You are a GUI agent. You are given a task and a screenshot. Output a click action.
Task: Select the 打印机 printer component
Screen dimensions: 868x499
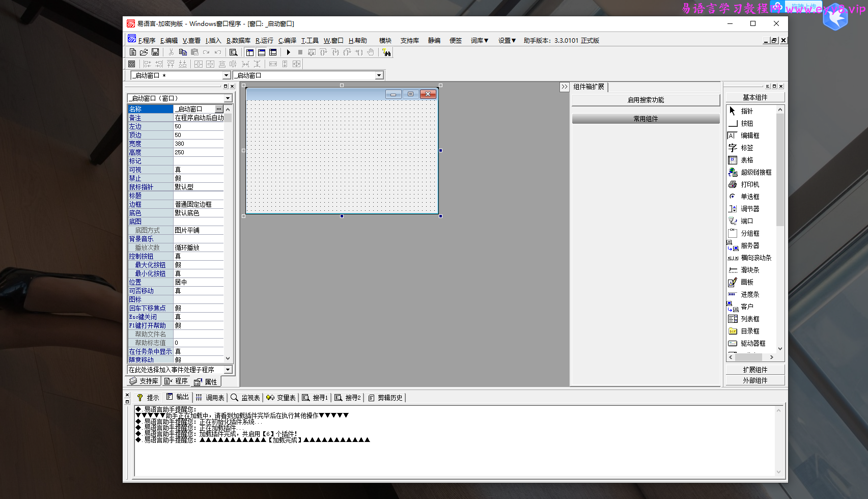(750, 184)
